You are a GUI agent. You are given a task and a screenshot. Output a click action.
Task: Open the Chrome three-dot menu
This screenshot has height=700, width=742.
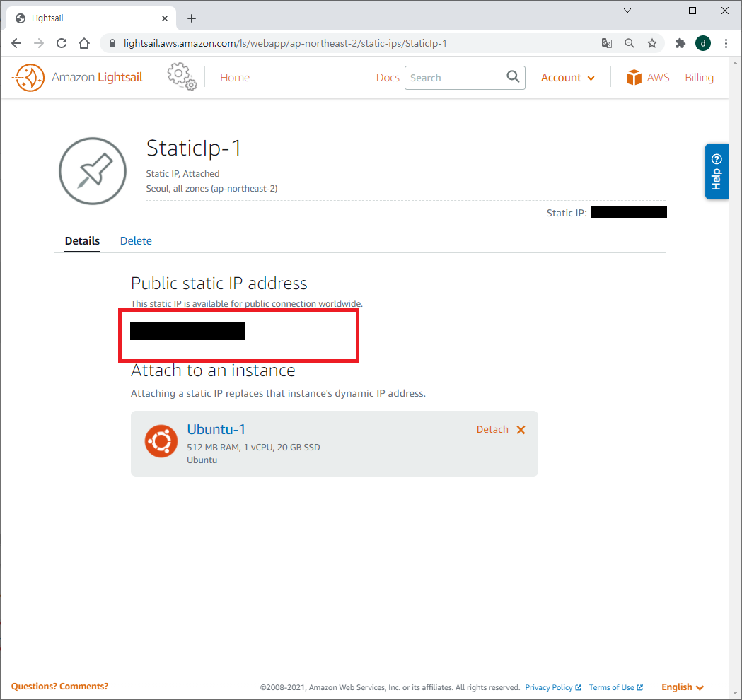pos(726,44)
